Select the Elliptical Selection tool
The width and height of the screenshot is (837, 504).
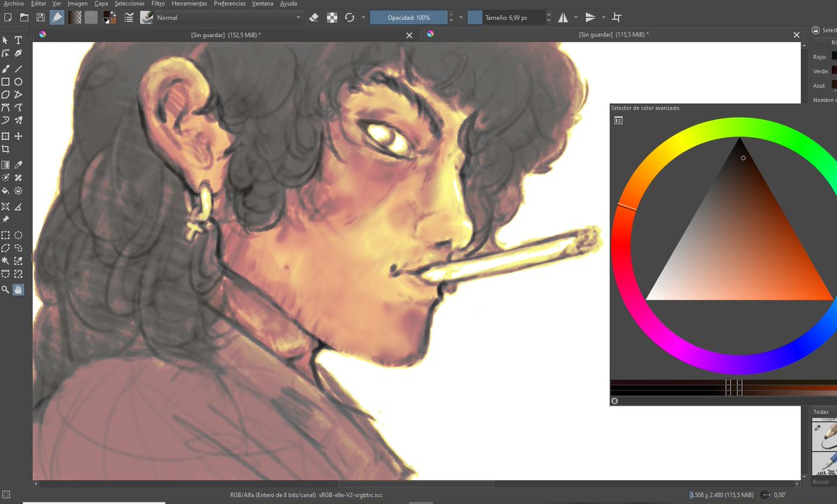(x=19, y=235)
